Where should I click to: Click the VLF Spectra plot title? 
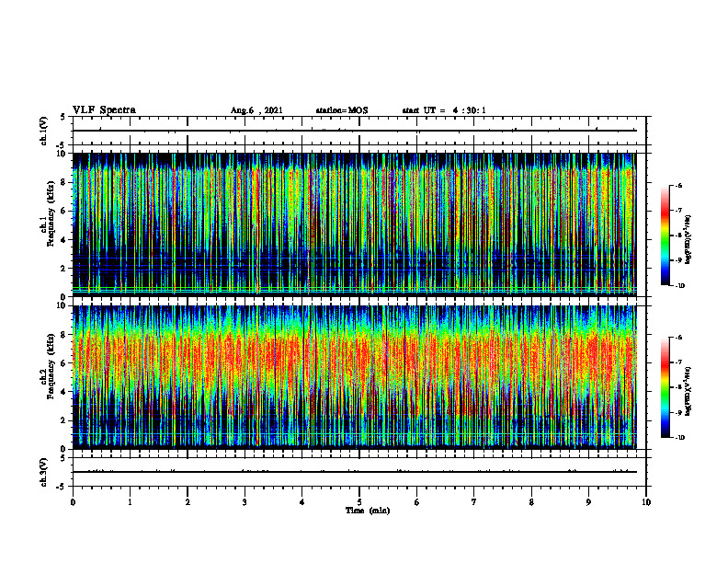(x=104, y=110)
